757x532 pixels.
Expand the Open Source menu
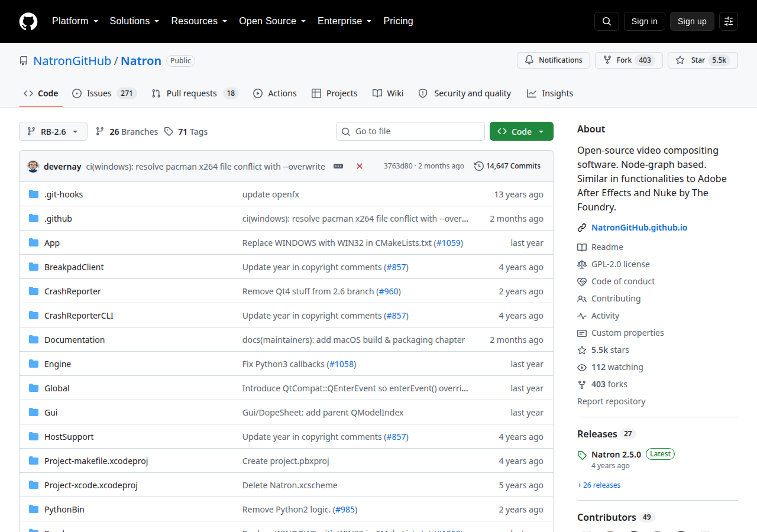point(272,21)
